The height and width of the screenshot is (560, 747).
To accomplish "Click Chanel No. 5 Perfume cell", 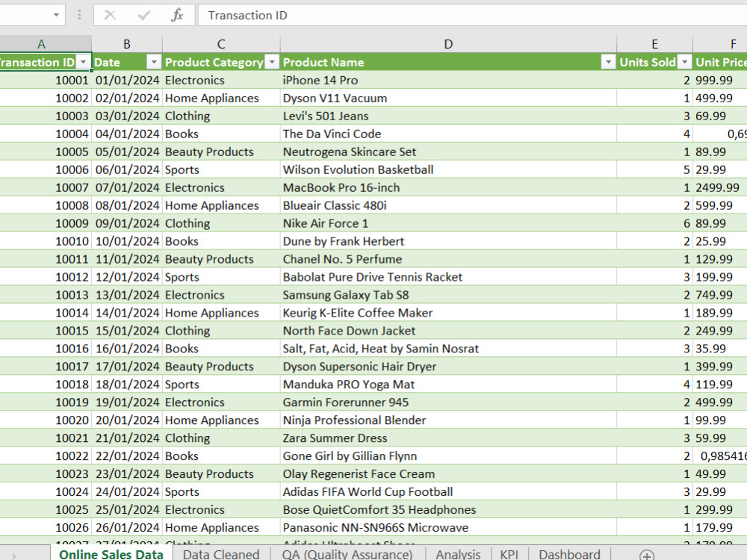I will tap(448, 259).
